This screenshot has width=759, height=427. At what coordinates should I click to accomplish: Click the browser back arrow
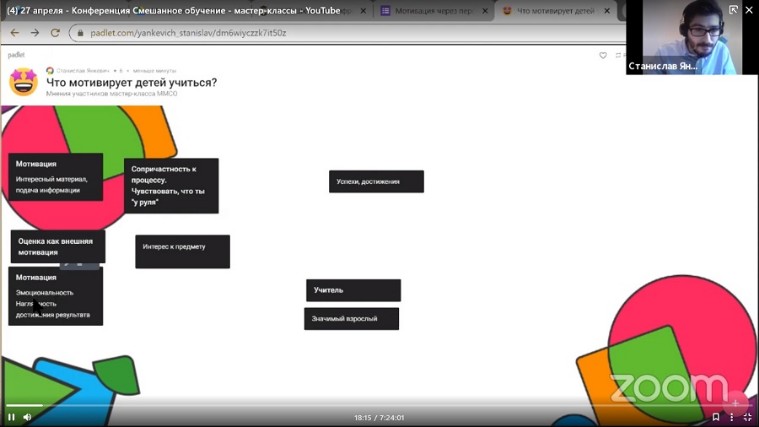pos(14,32)
